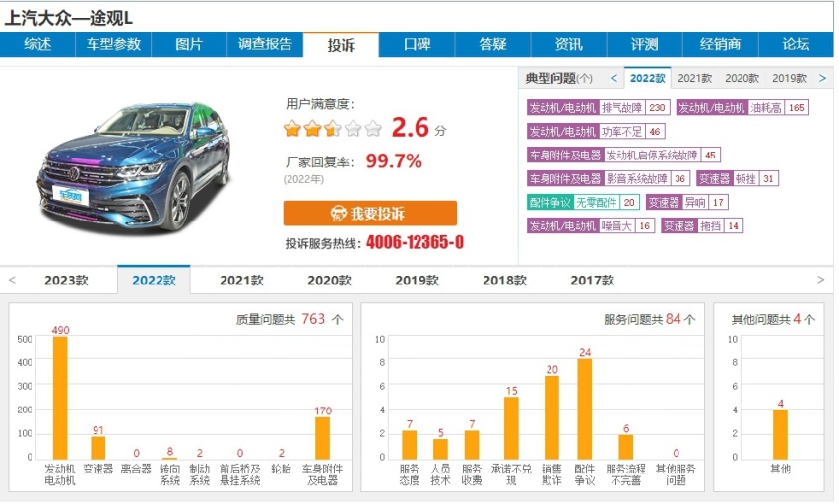Image resolution: width=839 pixels, height=504 pixels.
Task: Click the 99.7% reply rate value
Action: (394, 161)
